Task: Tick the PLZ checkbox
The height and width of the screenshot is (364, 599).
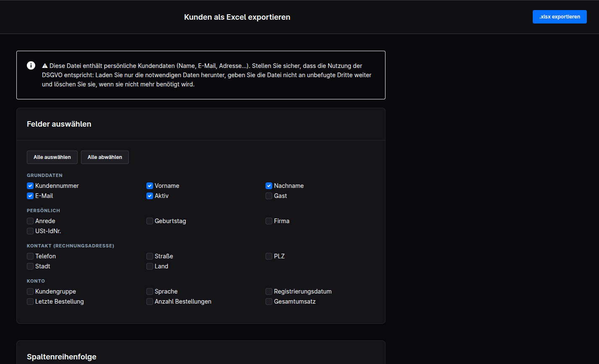Action: (269, 256)
